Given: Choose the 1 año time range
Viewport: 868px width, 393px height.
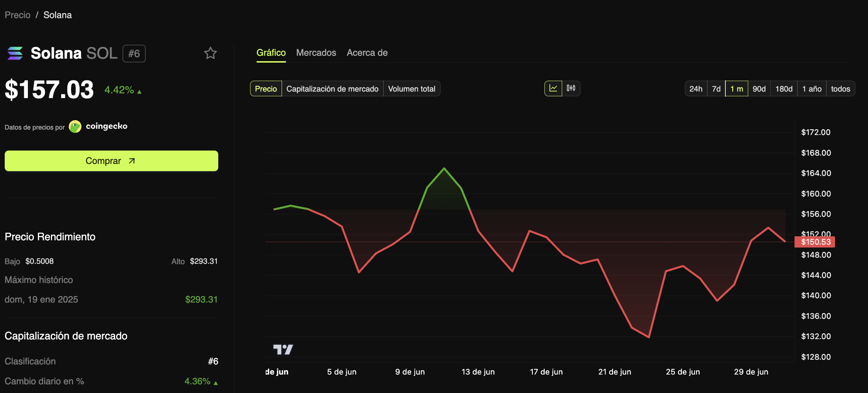Looking at the screenshot, I should [812, 89].
